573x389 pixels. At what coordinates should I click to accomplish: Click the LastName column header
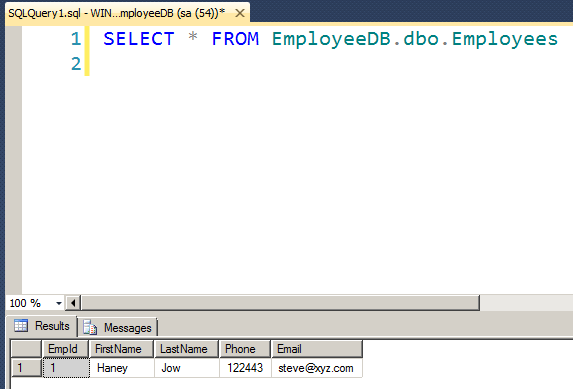(186, 349)
